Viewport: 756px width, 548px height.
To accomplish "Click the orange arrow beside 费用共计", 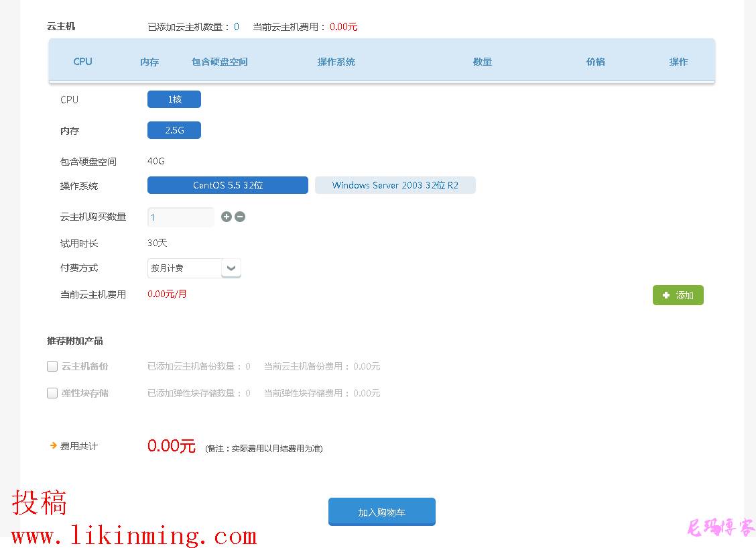I will (53, 445).
